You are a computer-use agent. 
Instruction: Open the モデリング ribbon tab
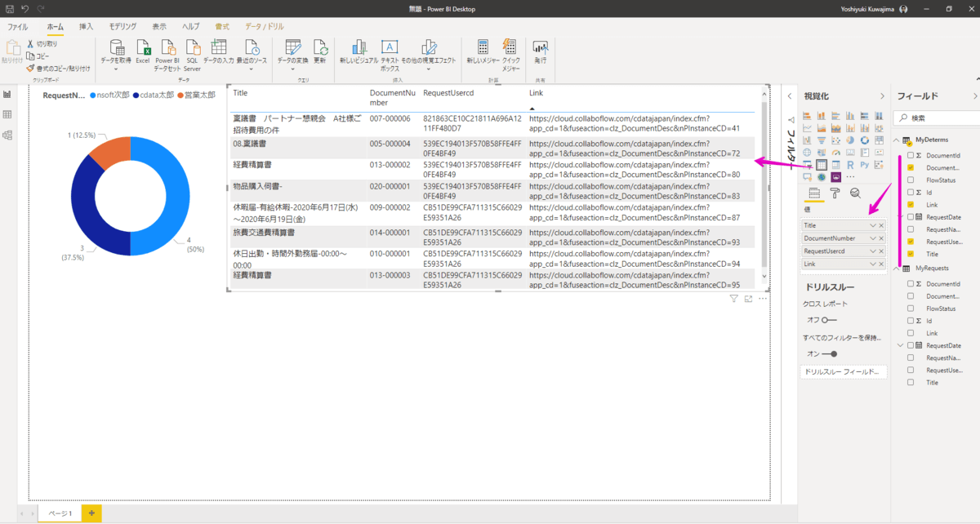123,27
